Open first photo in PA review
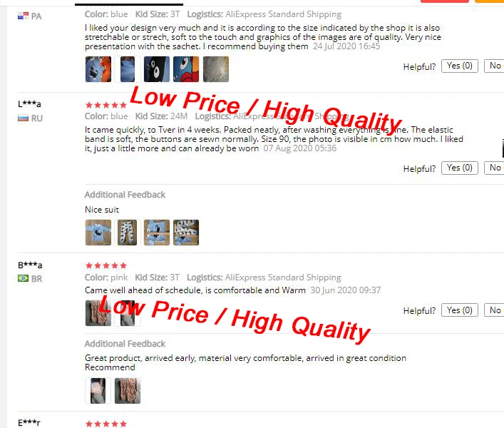Image resolution: width=504 pixels, height=428 pixels. tap(98, 69)
